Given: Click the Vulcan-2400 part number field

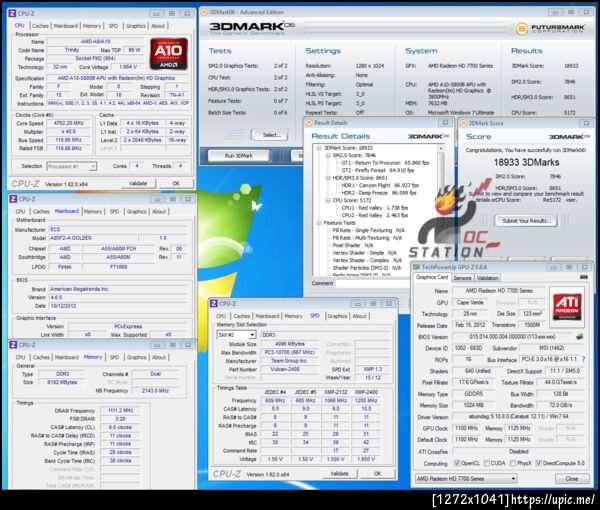Looking at the screenshot, I should click(290, 369).
